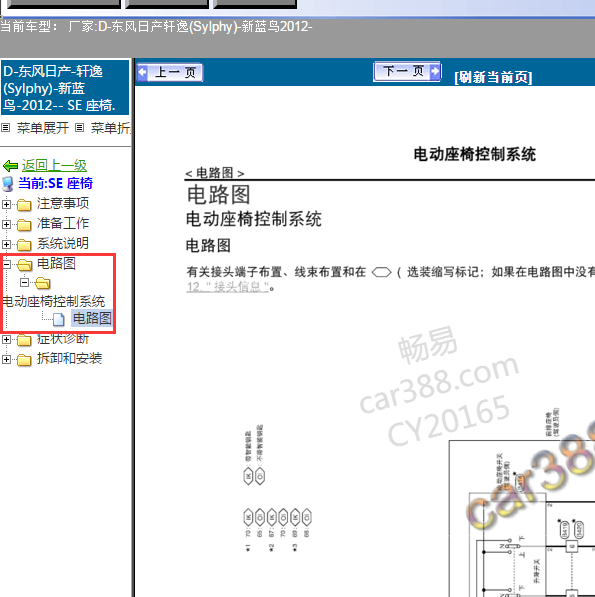Open the 接头信息 hyperlink

[x=228, y=287]
